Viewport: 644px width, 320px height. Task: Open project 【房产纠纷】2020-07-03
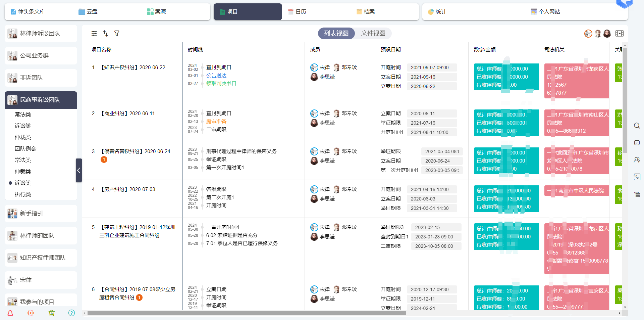pos(127,189)
